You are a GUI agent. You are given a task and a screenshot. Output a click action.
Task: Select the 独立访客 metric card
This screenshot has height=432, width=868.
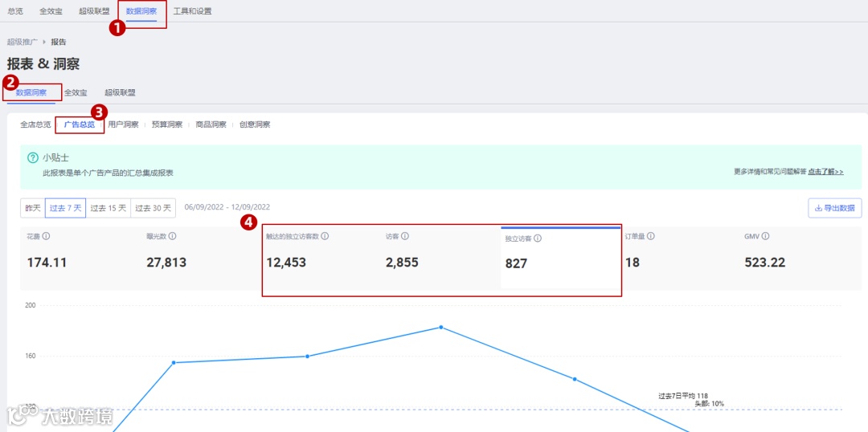[x=561, y=257]
